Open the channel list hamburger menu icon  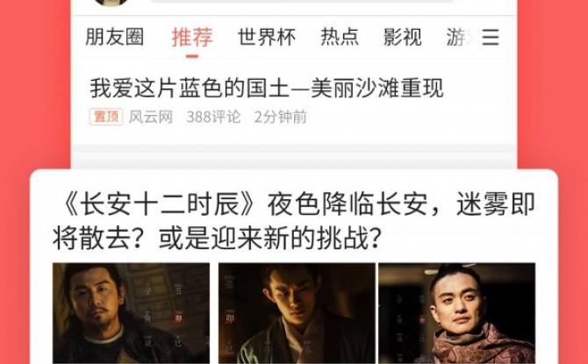491,37
